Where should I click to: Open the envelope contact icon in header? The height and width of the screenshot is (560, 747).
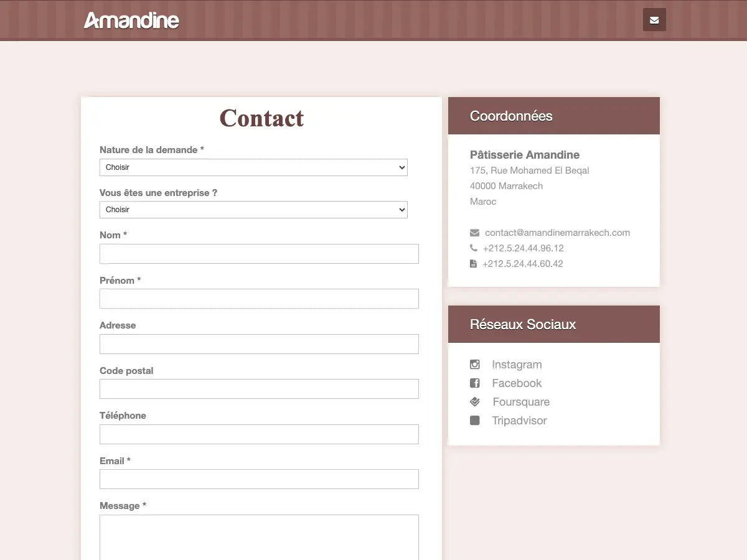coord(654,20)
